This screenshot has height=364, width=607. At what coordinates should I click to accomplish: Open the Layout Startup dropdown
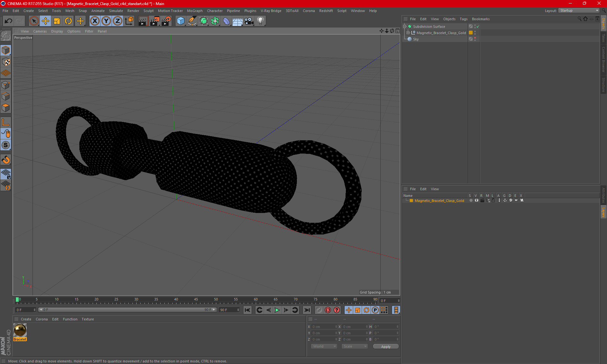pos(579,10)
